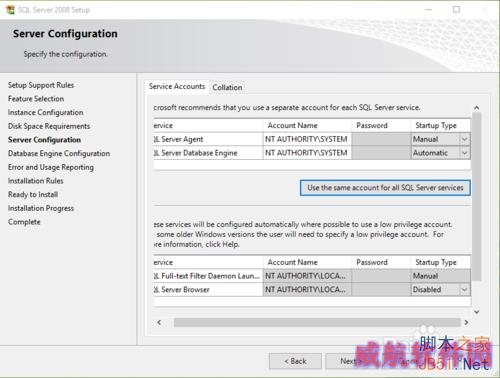Select Database Engine Configuration step in sidebar
Image resolution: width=500 pixels, height=378 pixels.
coord(59,153)
